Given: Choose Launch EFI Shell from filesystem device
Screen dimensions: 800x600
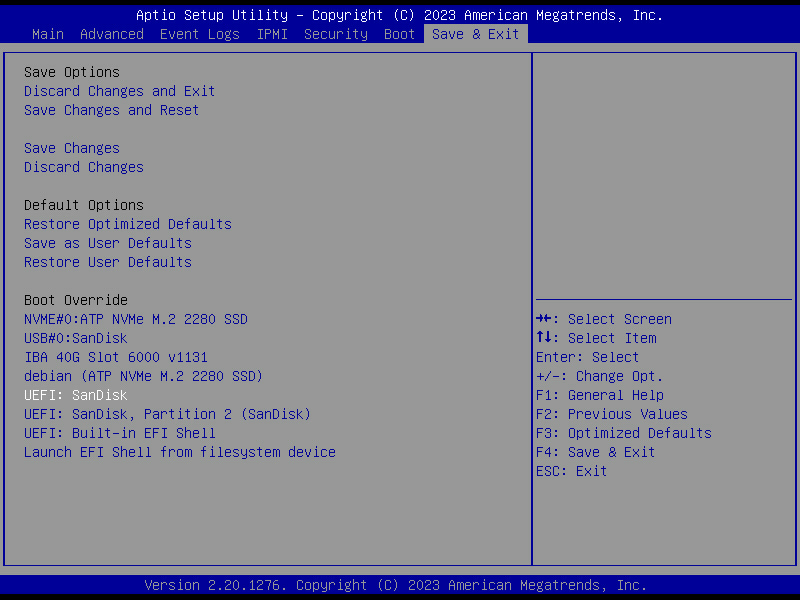Looking at the screenshot, I should 180,453.
